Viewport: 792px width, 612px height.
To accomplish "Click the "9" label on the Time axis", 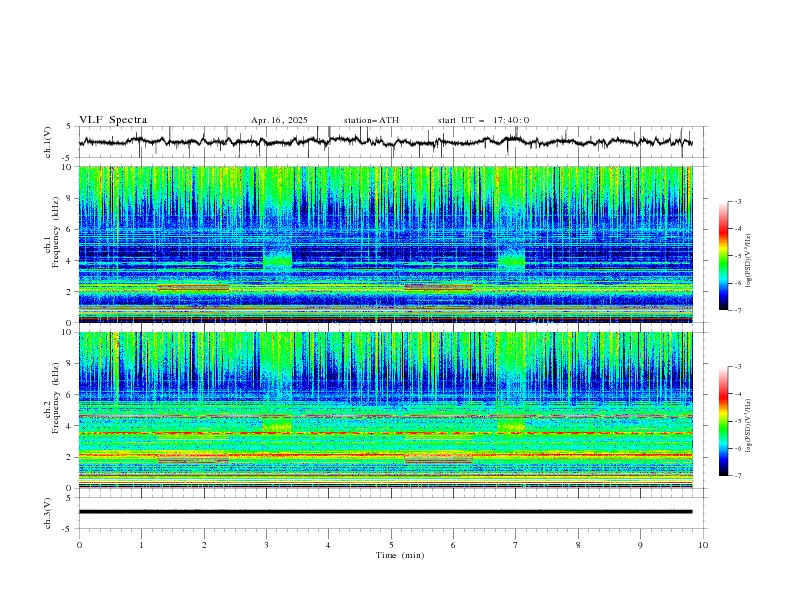I will point(640,545).
